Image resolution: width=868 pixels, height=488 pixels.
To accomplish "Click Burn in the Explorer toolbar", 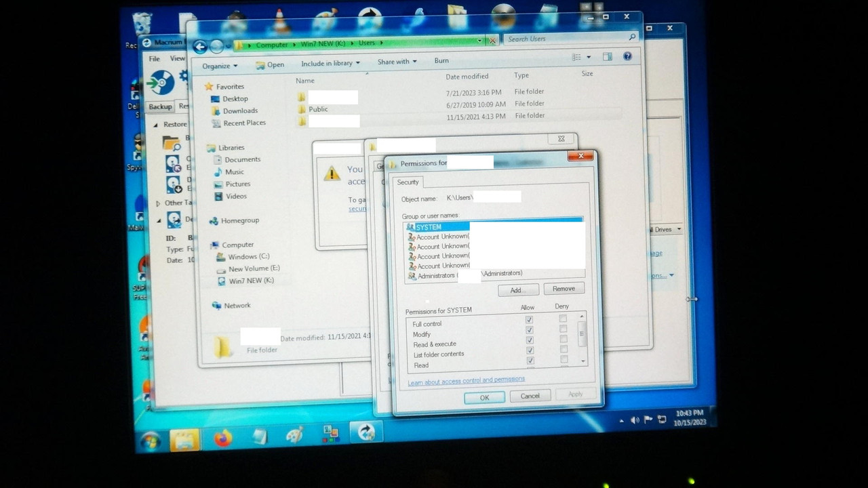I will (441, 61).
